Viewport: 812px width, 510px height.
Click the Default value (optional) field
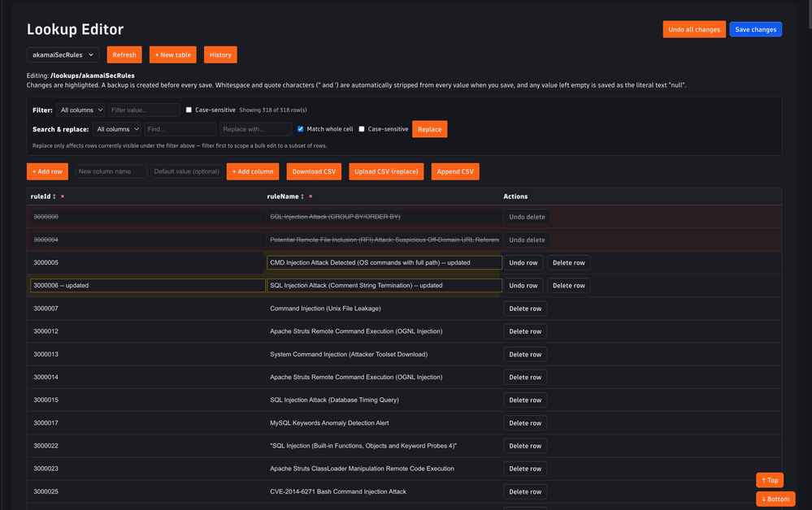click(x=187, y=171)
